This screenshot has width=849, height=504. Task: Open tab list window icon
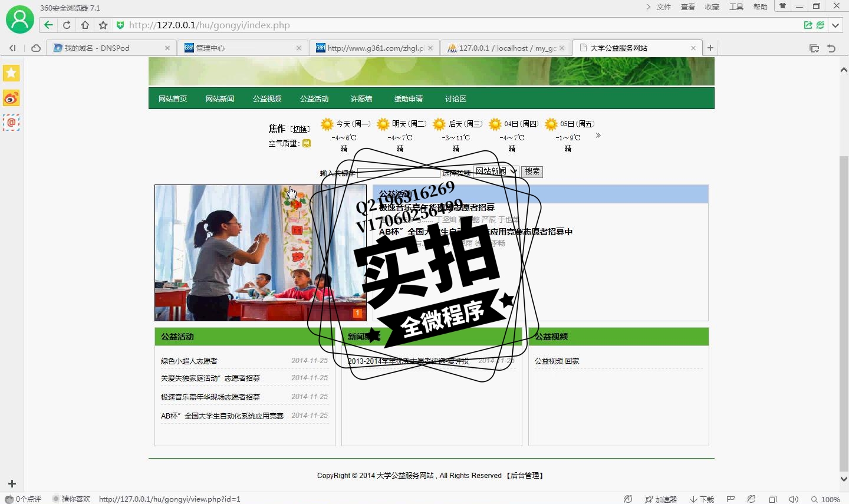click(814, 48)
